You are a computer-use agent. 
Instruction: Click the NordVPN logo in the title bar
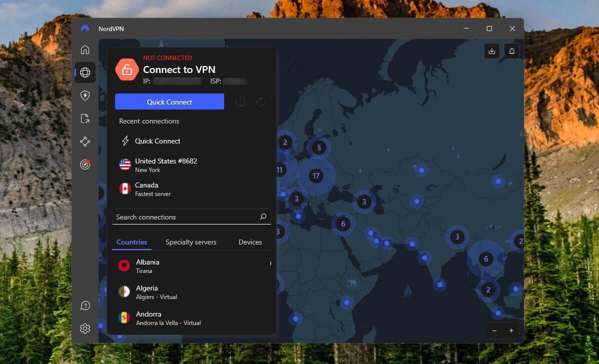click(x=85, y=28)
